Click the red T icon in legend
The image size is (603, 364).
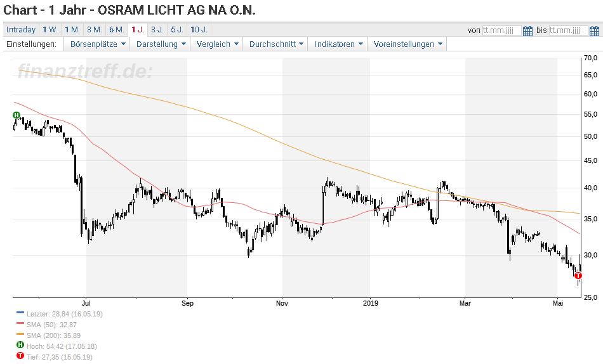coord(20,356)
